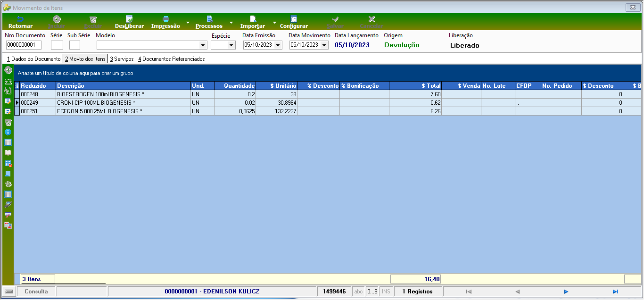This screenshot has height=300, width=644.
Task: Open the Processos dropdown arrow
Action: pos(231,23)
